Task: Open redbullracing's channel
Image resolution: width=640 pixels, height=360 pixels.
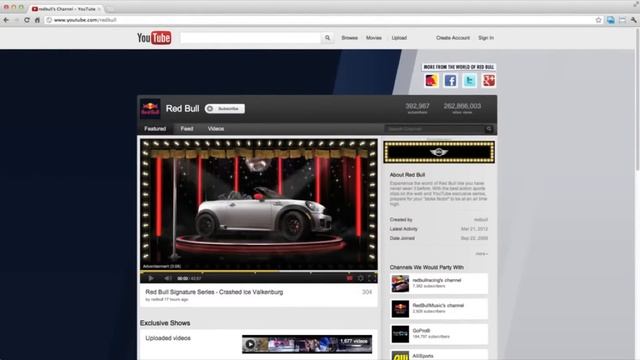Action: click(437, 280)
